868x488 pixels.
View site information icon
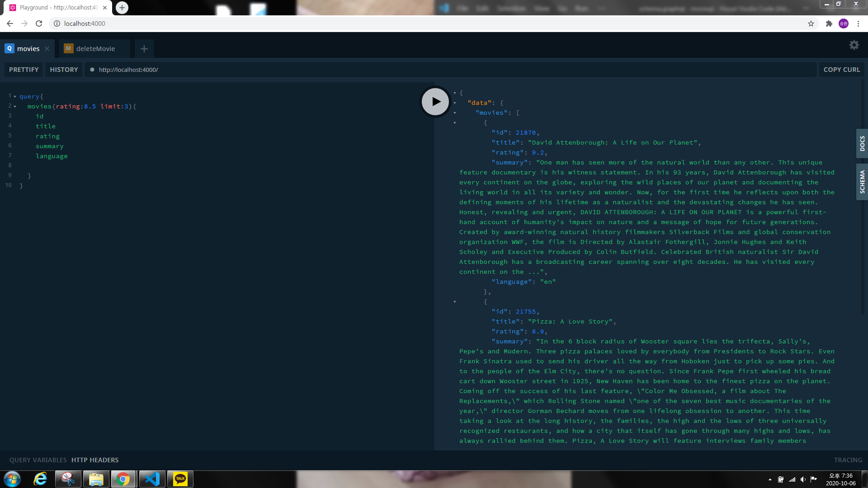(x=57, y=23)
